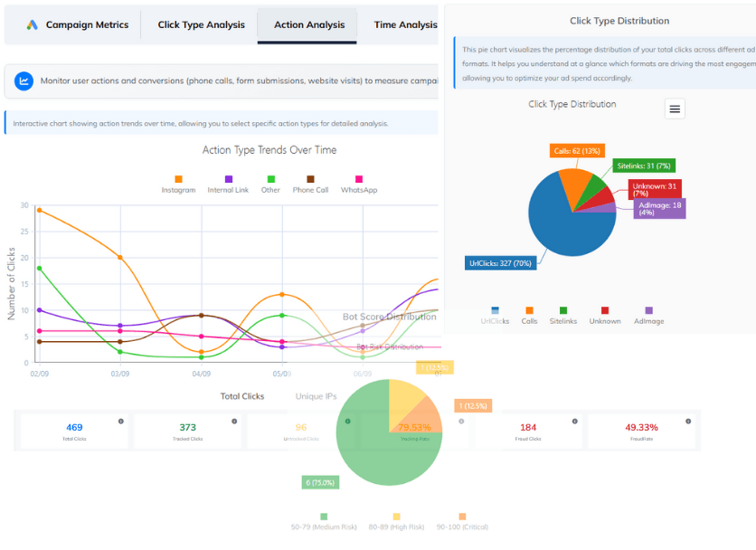Toggle Internal Link series in legend
Image resolution: width=756 pixels, height=550 pixels.
click(228, 185)
